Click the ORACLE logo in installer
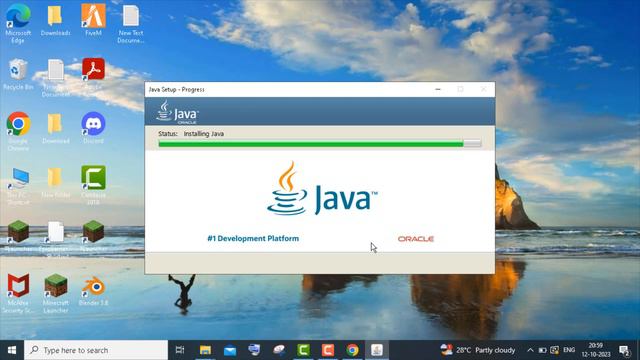 coord(416,239)
